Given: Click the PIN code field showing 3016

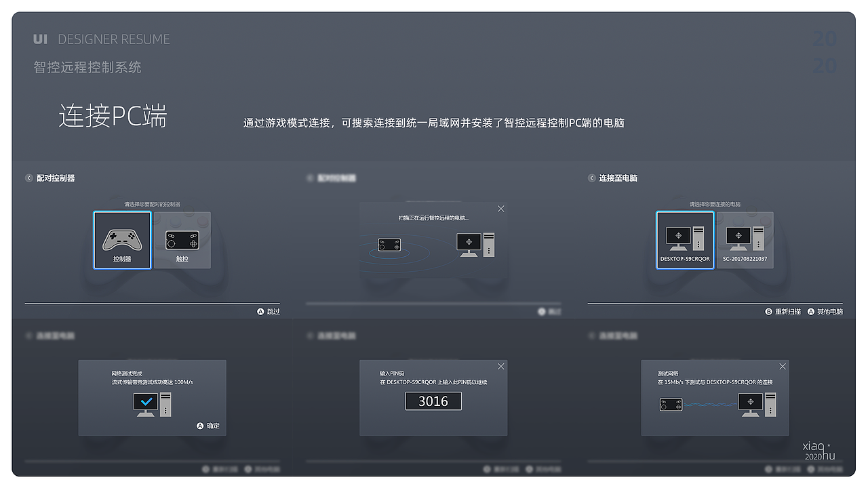Looking at the screenshot, I should [433, 401].
